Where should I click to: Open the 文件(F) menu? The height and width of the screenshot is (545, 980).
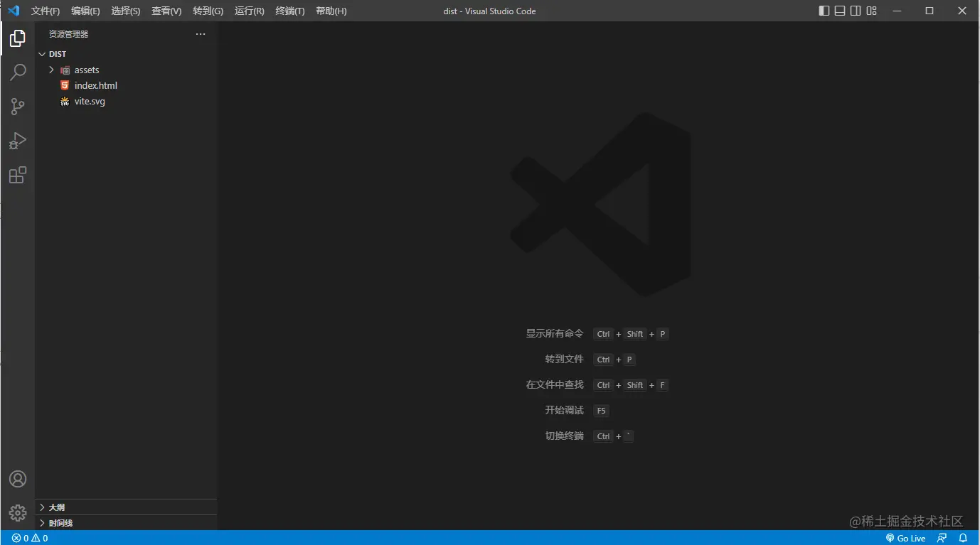(x=46, y=11)
